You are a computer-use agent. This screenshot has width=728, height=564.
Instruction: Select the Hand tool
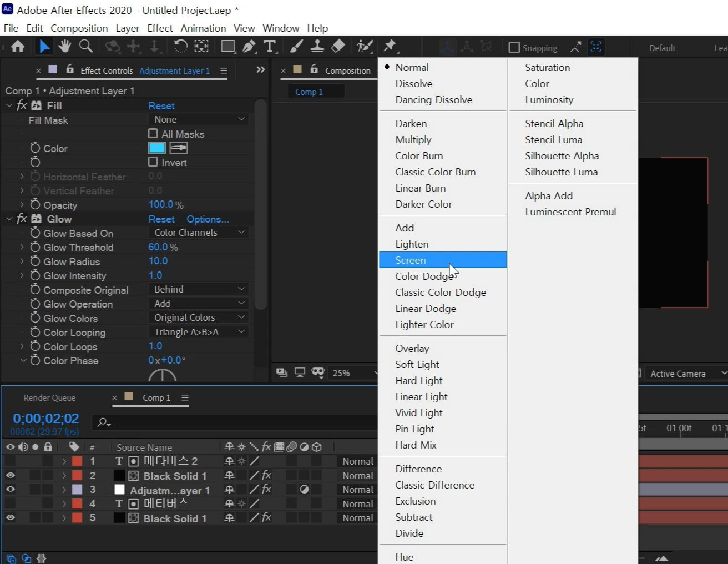[x=64, y=46]
